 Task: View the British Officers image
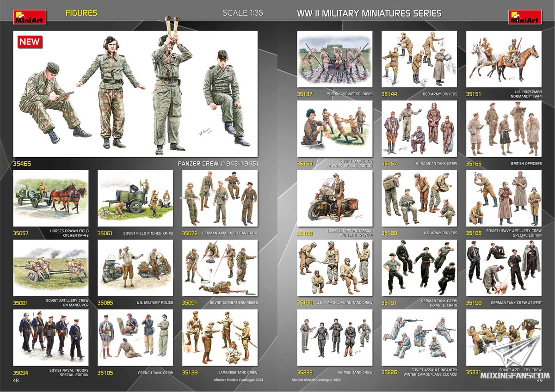coord(504,129)
